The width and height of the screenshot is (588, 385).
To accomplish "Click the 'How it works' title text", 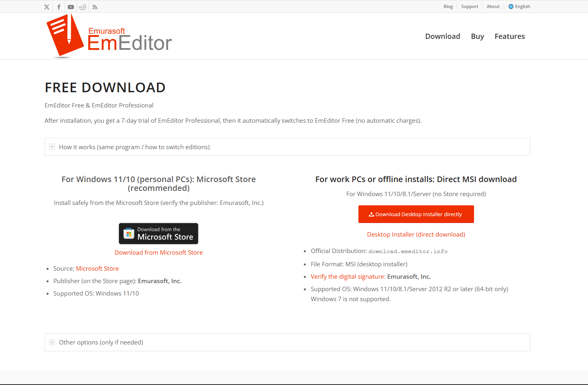I will pyautogui.click(x=134, y=147).
